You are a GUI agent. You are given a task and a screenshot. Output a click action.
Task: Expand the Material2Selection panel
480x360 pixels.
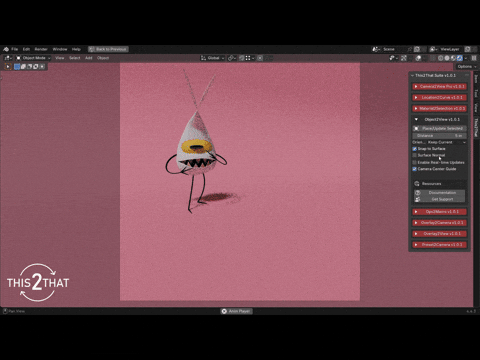(x=439, y=109)
